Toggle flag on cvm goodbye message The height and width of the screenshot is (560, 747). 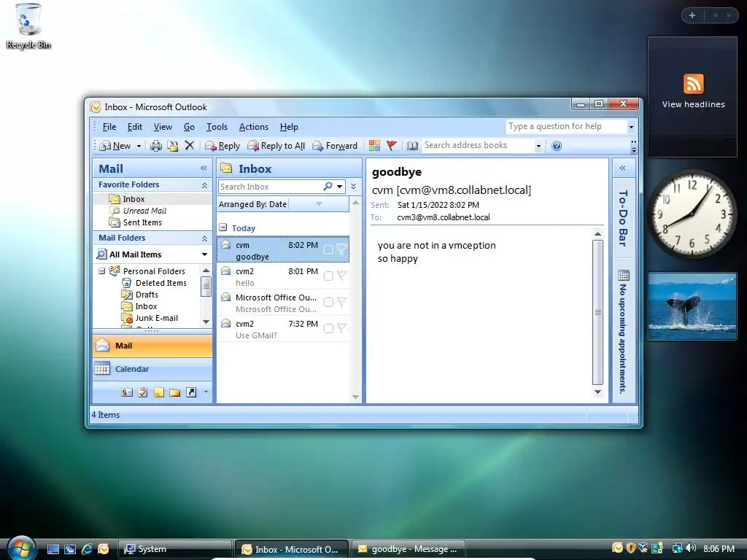tap(342, 249)
